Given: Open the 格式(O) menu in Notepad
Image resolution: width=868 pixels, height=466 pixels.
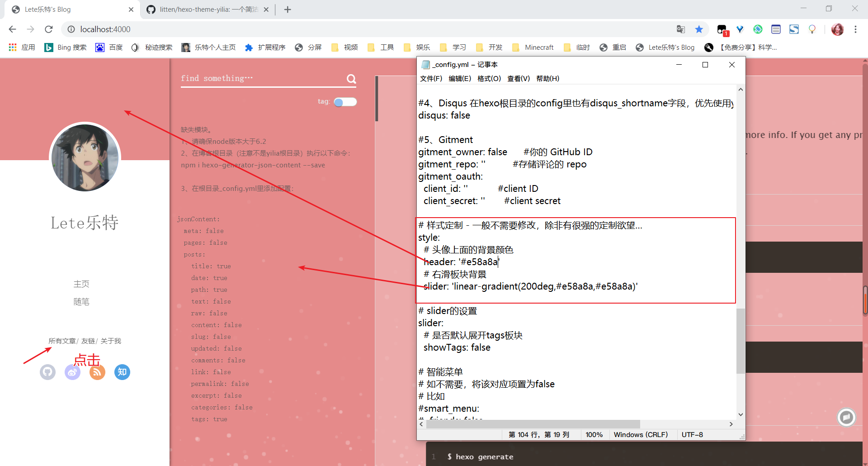Looking at the screenshot, I should point(489,78).
